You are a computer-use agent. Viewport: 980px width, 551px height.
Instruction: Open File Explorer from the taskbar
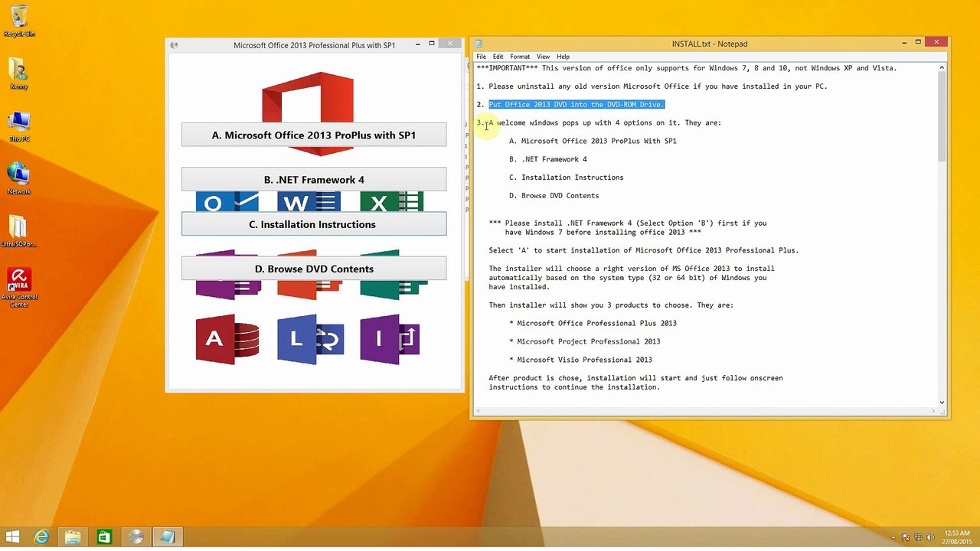[73, 537]
